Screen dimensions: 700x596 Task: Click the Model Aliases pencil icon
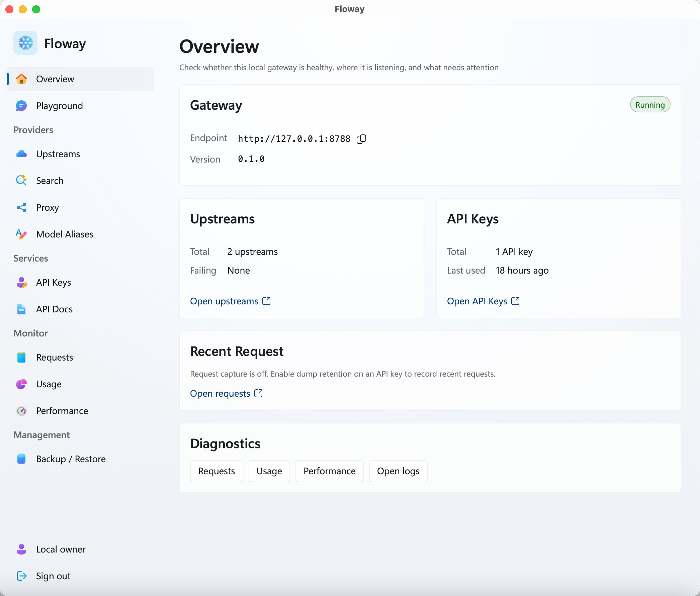(21, 234)
